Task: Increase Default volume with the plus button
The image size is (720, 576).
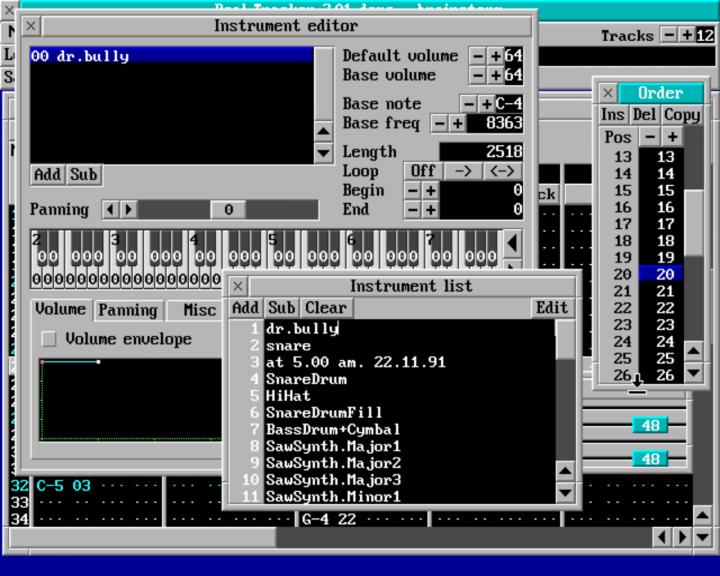Action: click(495, 56)
